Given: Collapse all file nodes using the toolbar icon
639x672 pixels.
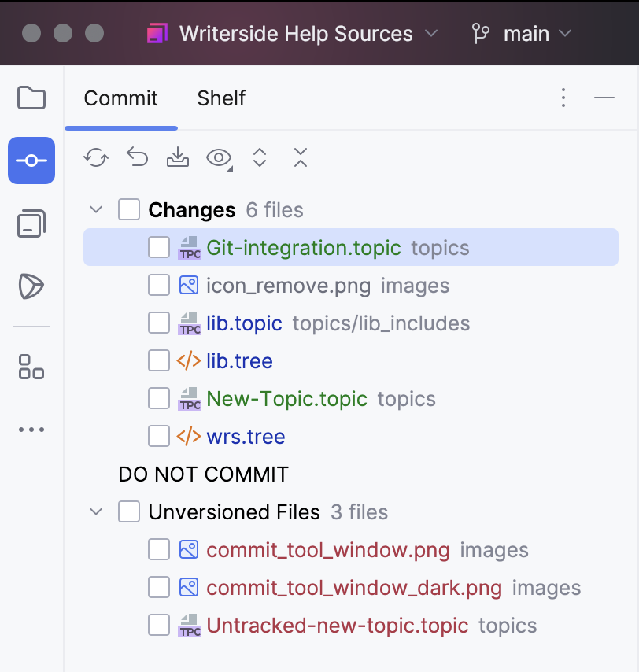Looking at the screenshot, I should 300,157.
